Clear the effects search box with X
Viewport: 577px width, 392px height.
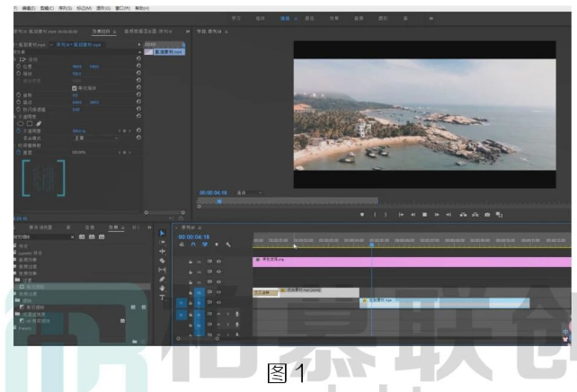click(x=72, y=237)
